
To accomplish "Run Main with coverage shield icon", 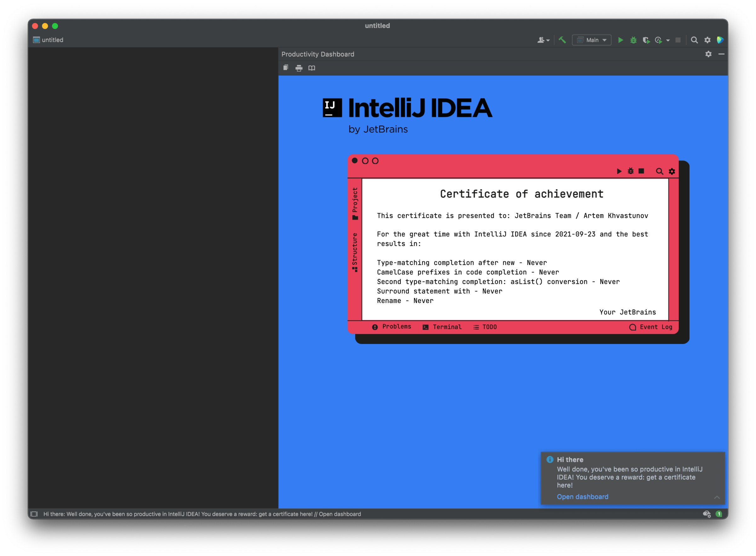I will tap(646, 40).
